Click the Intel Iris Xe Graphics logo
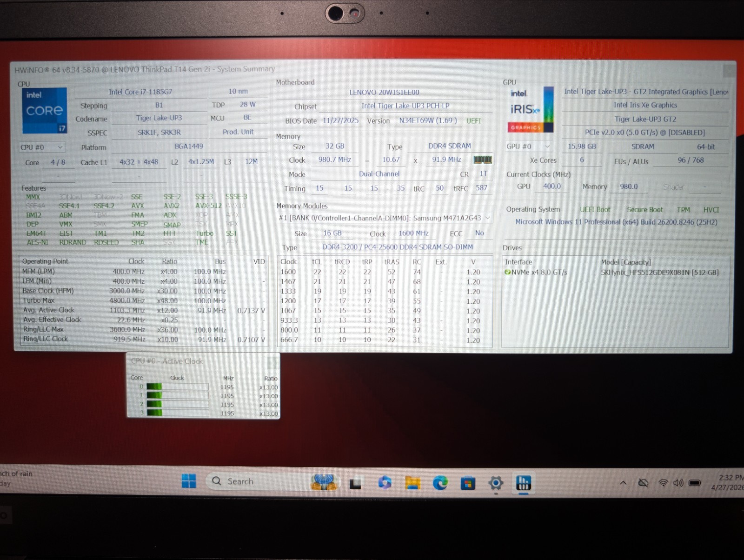 tap(531, 109)
